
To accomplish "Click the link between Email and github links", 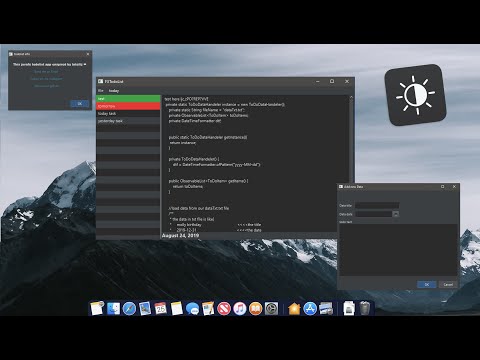I will click(46, 79).
